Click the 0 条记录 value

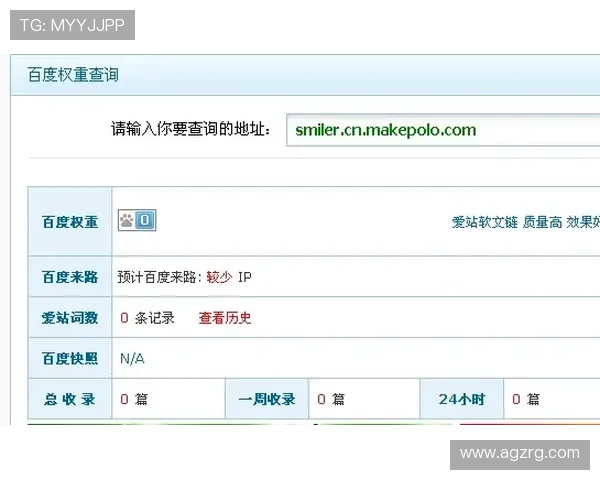coord(147,318)
